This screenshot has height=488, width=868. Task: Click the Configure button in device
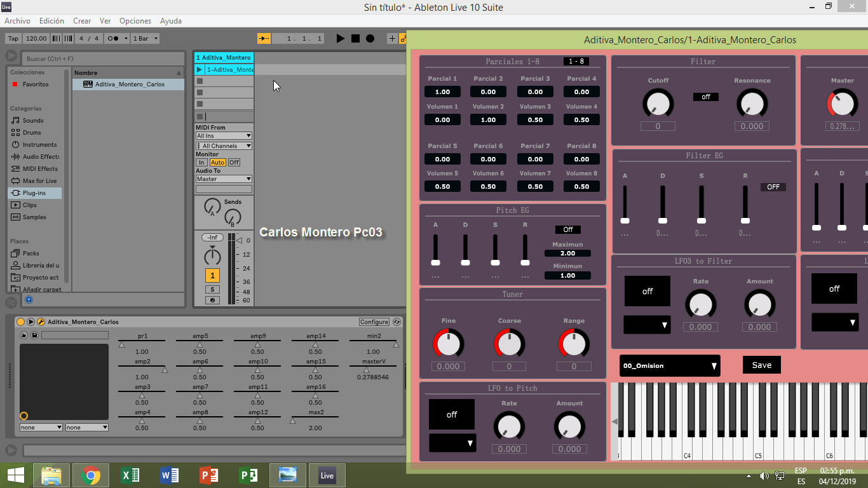pyautogui.click(x=374, y=322)
